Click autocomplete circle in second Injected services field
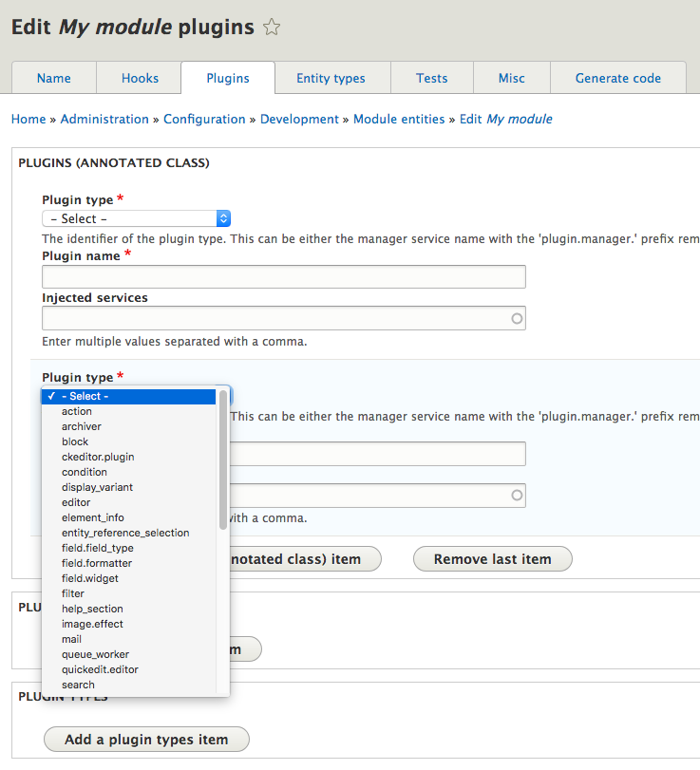 coord(517,495)
